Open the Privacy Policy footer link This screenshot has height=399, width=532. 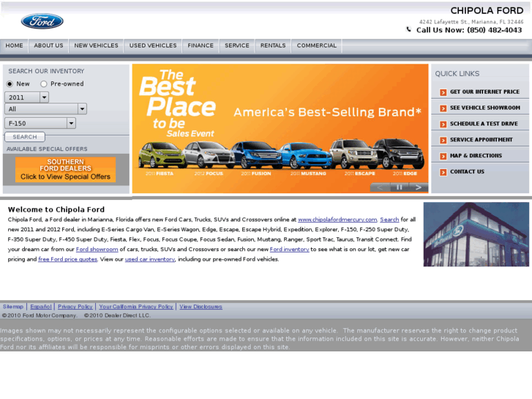point(75,307)
